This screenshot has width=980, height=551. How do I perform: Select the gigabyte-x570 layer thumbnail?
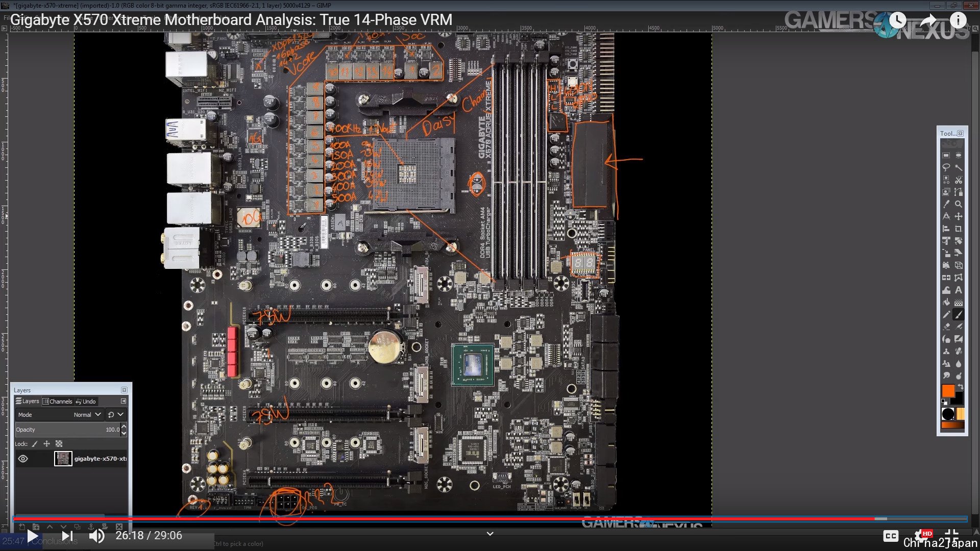click(63, 459)
